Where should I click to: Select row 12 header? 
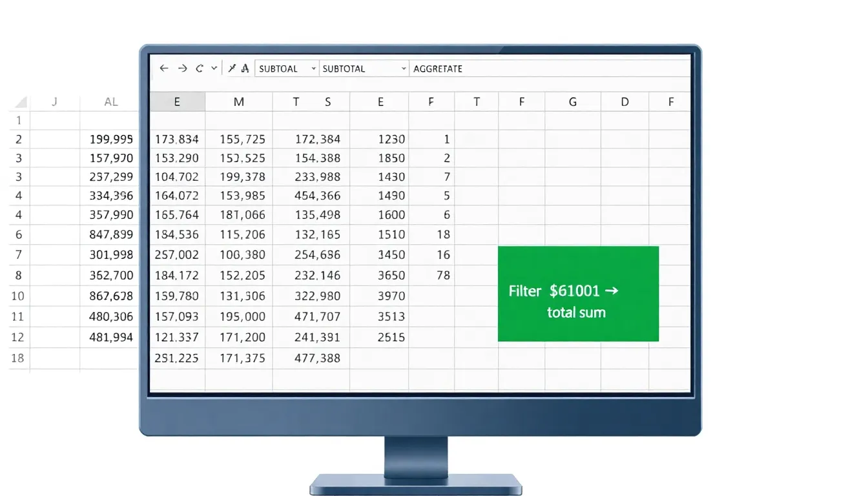[x=18, y=337]
